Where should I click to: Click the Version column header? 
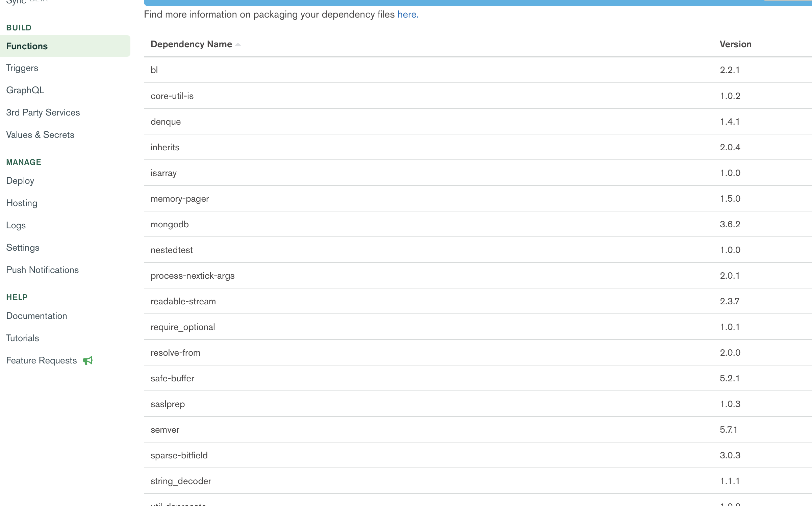coord(735,44)
